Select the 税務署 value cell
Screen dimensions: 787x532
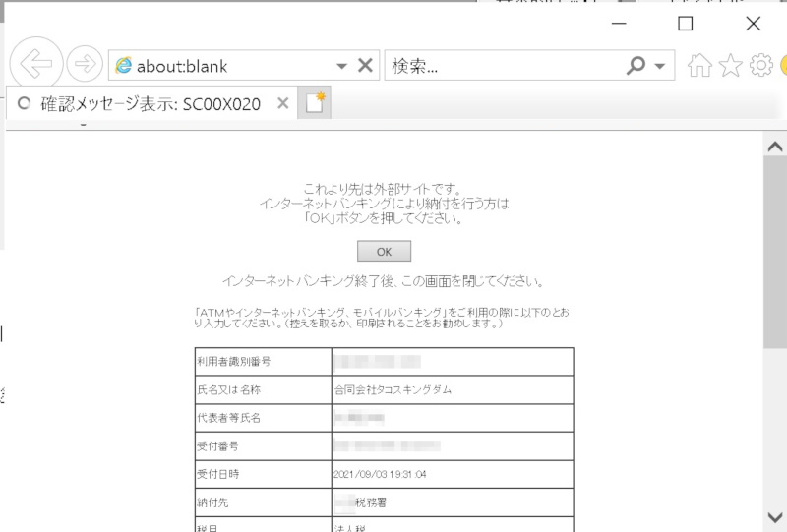click(x=453, y=502)
